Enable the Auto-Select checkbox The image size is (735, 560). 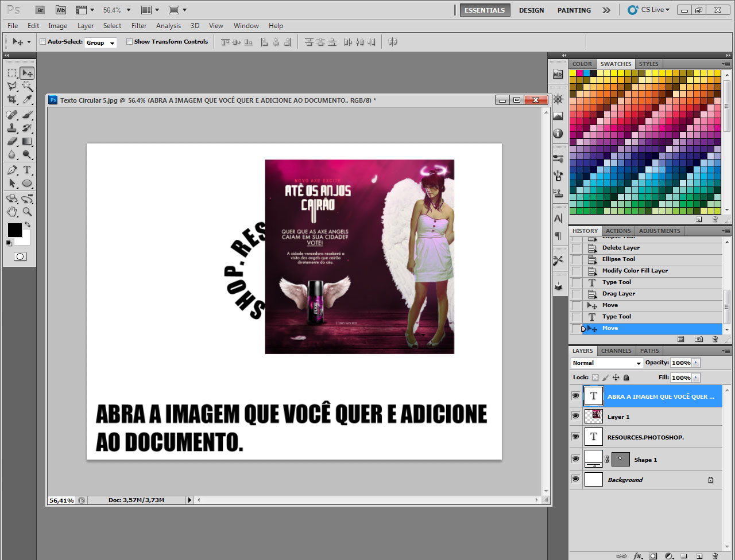click(x=42, y=42)
